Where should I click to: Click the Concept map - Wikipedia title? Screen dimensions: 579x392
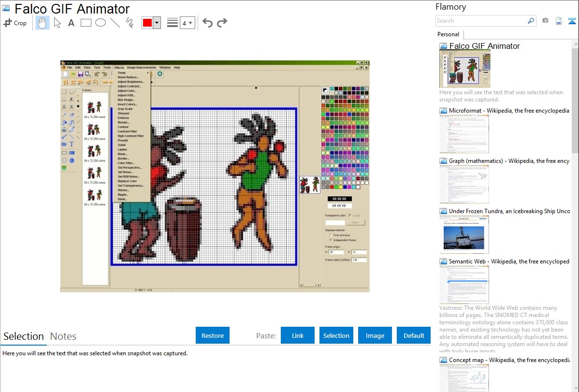[x=509, y=360]
